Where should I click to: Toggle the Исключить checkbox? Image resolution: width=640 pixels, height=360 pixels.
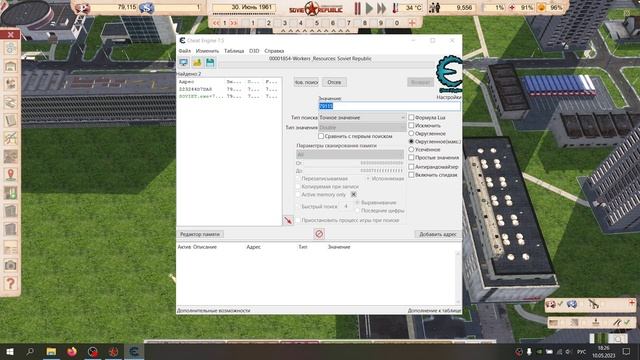(411, 125)
